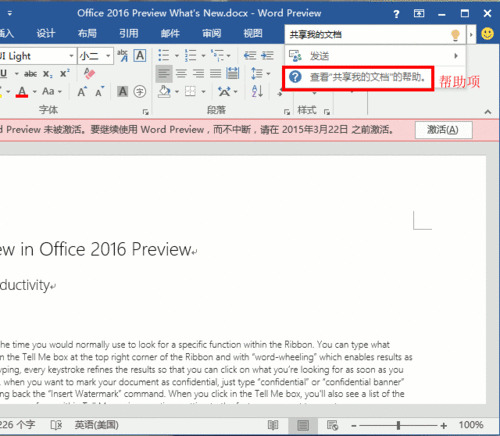
Task: Align text left
Action: pos(164,73)
